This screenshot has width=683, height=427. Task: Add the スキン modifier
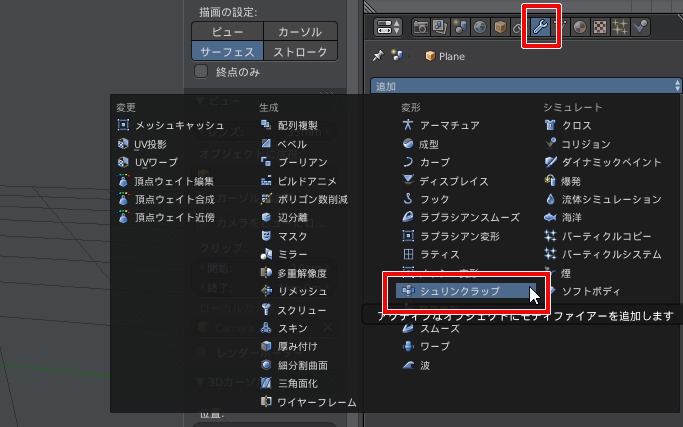[284, 328]
